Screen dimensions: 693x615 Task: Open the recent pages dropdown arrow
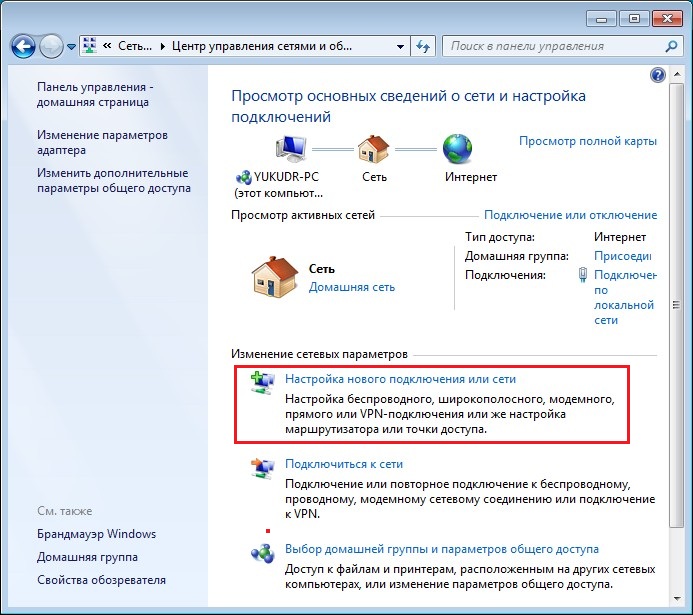pos(71,46)
